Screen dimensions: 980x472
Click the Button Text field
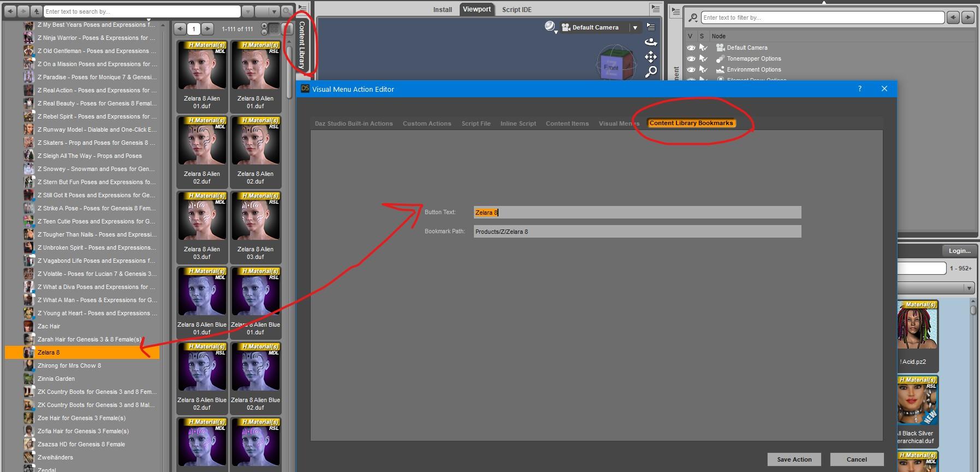coord(637,213)
